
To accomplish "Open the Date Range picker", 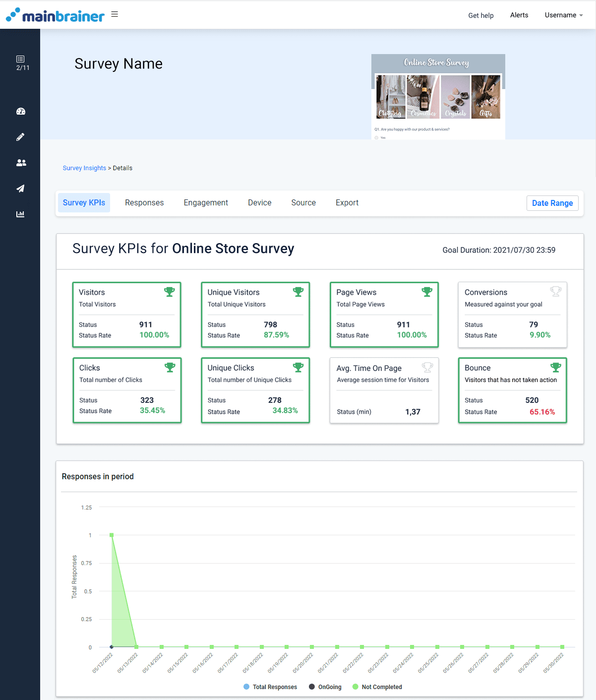I will [x=552, y=203].
